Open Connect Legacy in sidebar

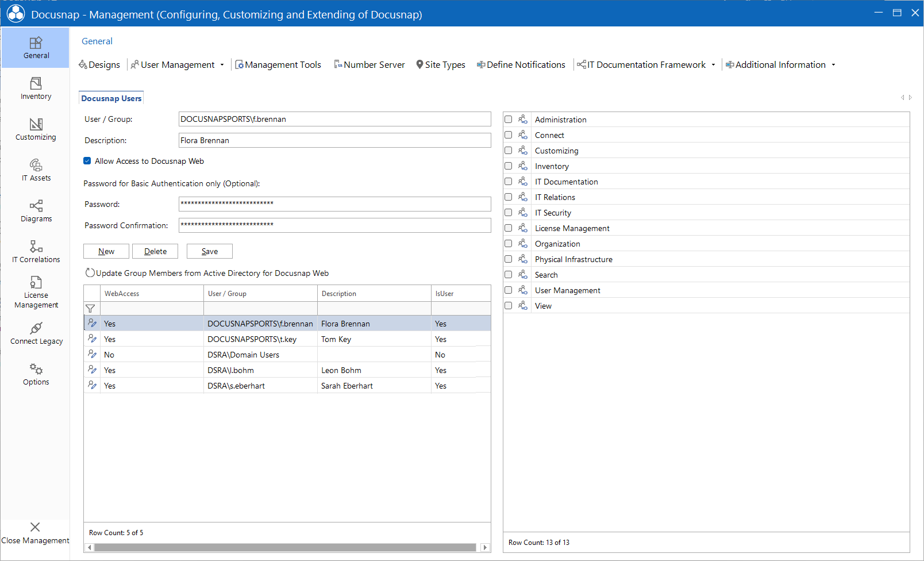36,333
